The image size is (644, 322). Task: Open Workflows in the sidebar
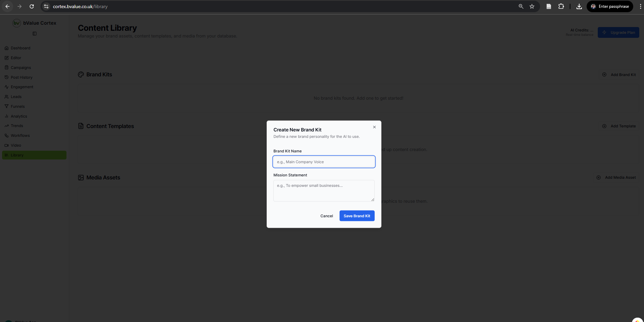[20, 135]
